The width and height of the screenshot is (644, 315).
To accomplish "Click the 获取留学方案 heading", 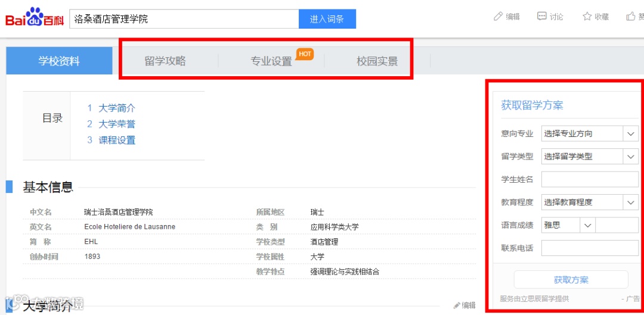I will [532, 105].
